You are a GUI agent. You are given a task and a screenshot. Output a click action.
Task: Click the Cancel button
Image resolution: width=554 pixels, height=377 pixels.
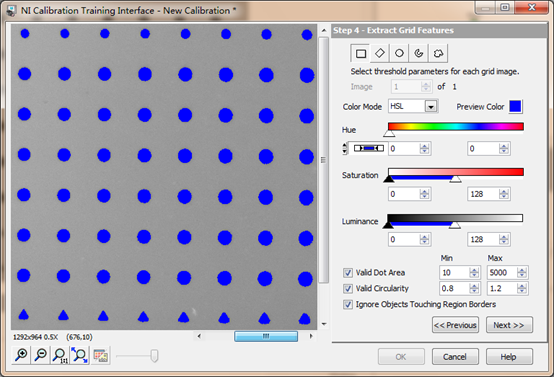click(455, 357)
